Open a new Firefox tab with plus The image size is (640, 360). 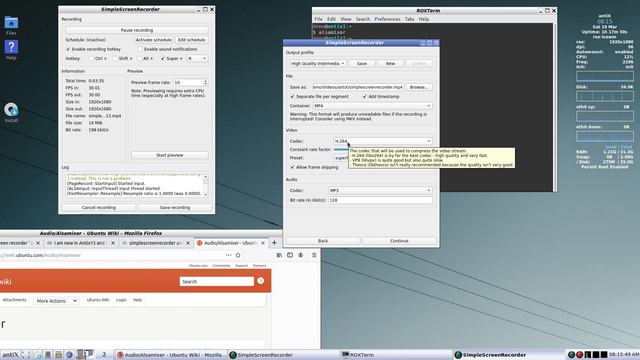pos(274,243)
